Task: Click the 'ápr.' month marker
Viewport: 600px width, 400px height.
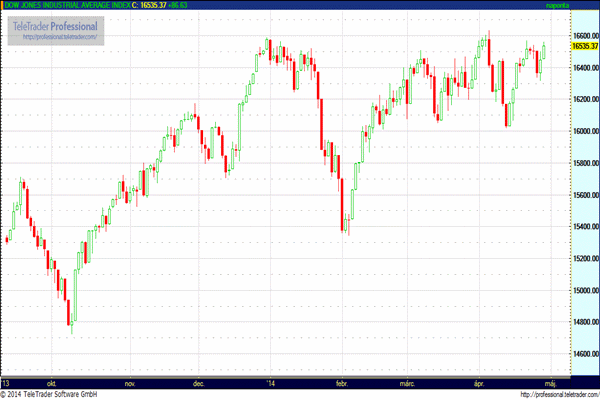Action: coord(479,384)
